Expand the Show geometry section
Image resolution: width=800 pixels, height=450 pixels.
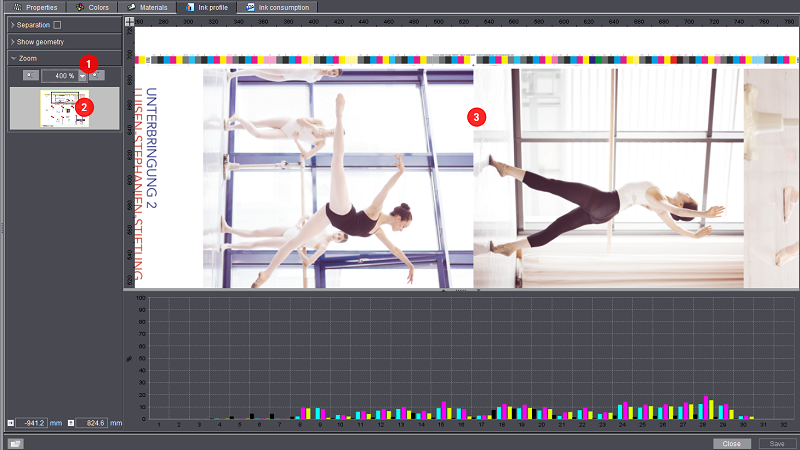(x=12, y=41)
